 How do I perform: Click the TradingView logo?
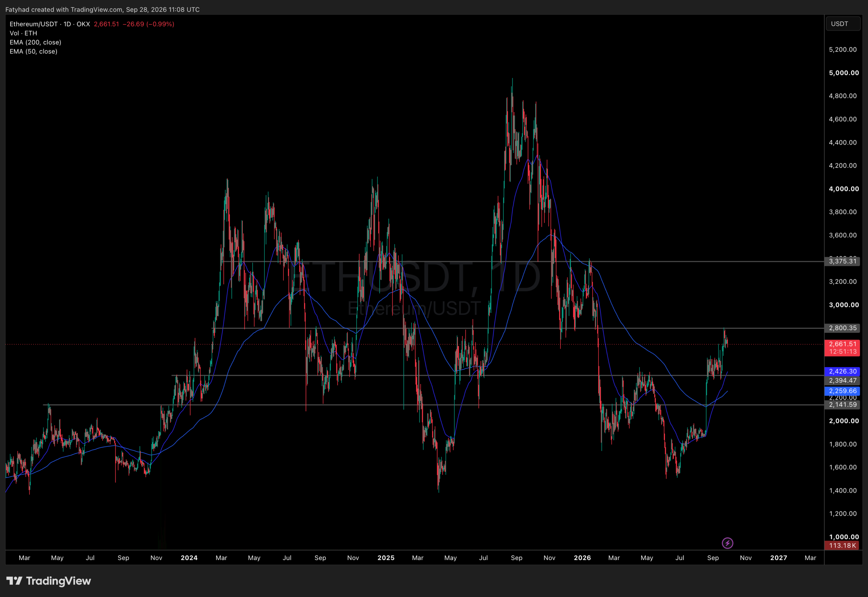click(48, 581)
